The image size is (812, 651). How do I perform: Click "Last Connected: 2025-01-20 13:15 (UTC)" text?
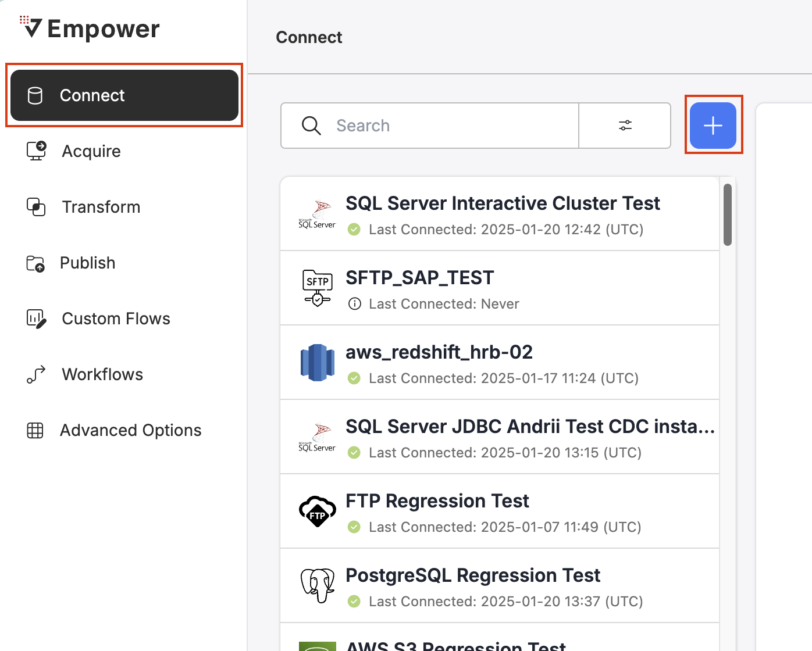tap(505, 453)
